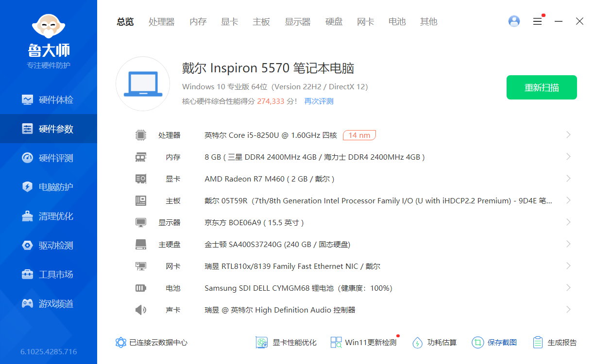Click the laptop computer icon
Viewport: 595px width, 364px height.
(142, 83)
